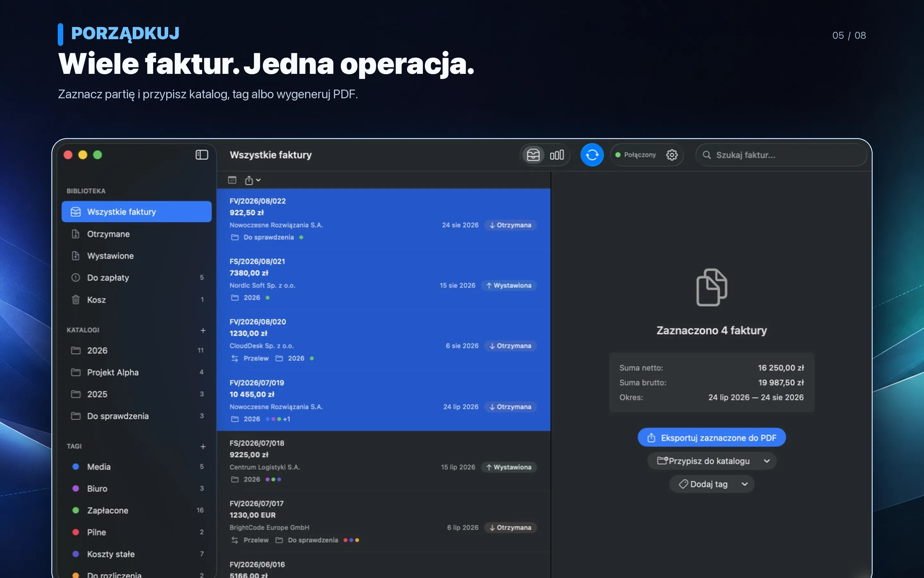
Task: Switch to the statistics bar chart view
Action: click(557, 155)
